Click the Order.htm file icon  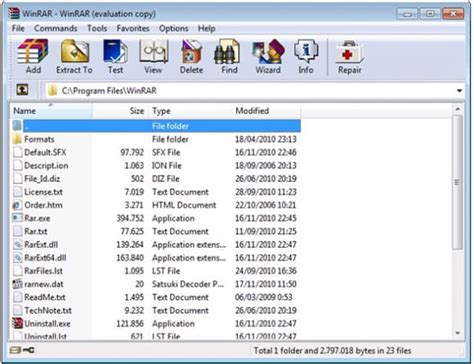pos(17,205)
